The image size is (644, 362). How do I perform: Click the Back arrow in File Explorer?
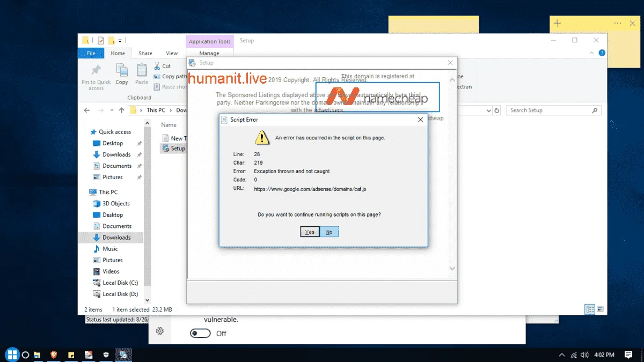87,110
